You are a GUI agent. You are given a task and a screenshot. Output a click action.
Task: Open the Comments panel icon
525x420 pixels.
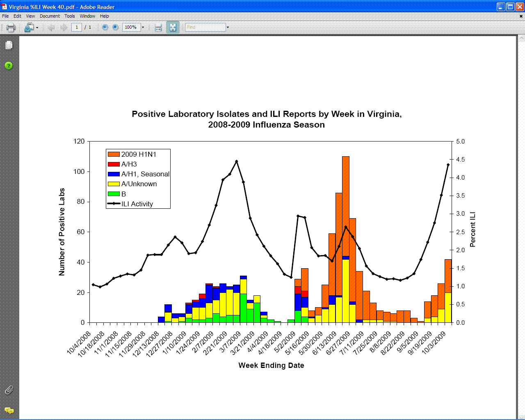tap(9, 410)
